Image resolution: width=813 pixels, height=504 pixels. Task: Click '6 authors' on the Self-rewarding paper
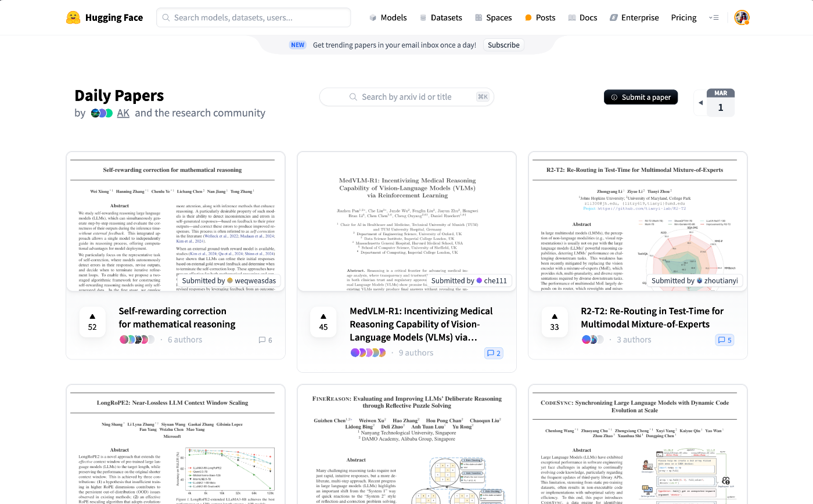click(x=185, y=340)
